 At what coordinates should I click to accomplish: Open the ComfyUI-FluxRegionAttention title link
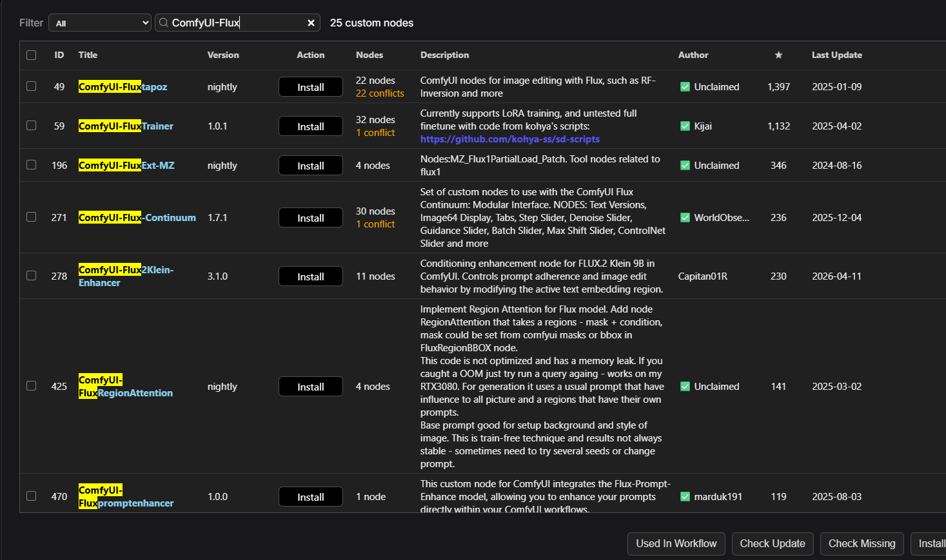coord(126,387)
